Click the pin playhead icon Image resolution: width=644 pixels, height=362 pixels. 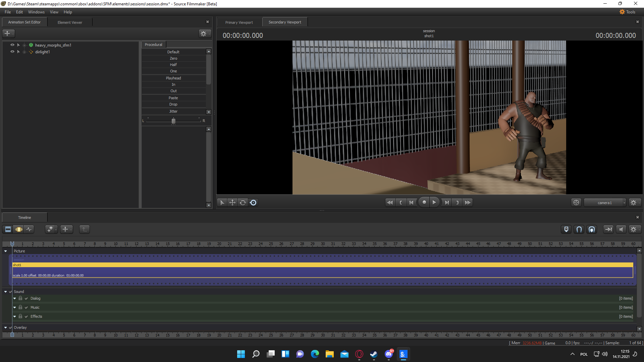(x=566, y=229)
